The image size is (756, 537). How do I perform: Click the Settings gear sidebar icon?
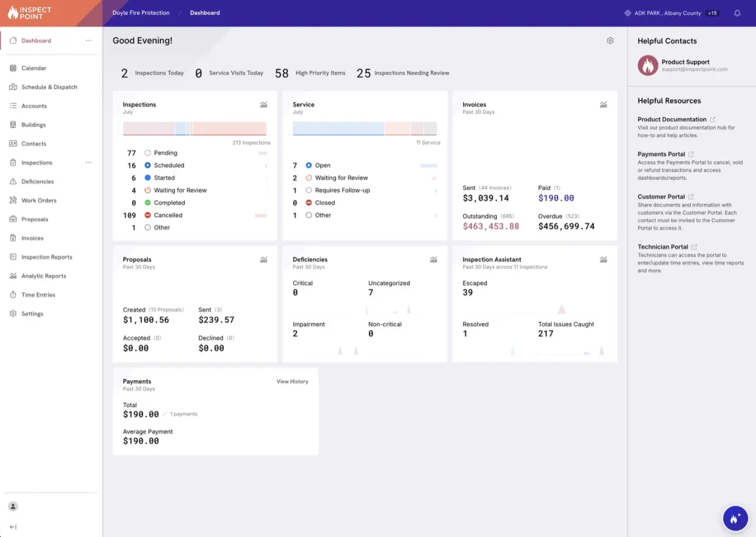pyautogui.click(x=13, y=314)
